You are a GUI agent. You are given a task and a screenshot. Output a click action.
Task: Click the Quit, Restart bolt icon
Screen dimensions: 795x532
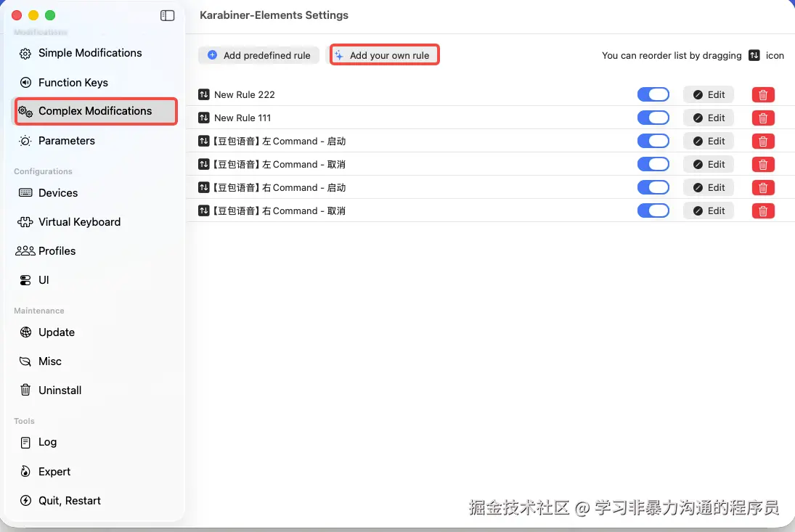[25, 501]
